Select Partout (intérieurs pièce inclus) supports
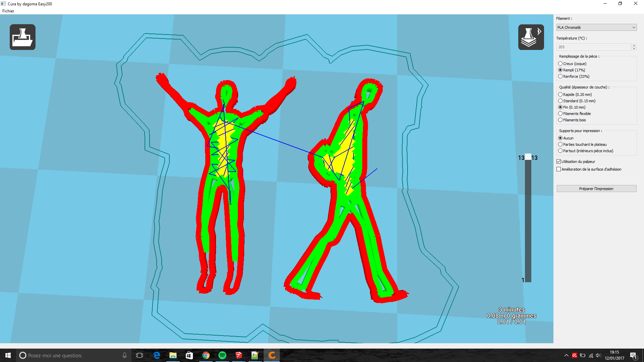The image size is (644, 362). pos(560,151)
